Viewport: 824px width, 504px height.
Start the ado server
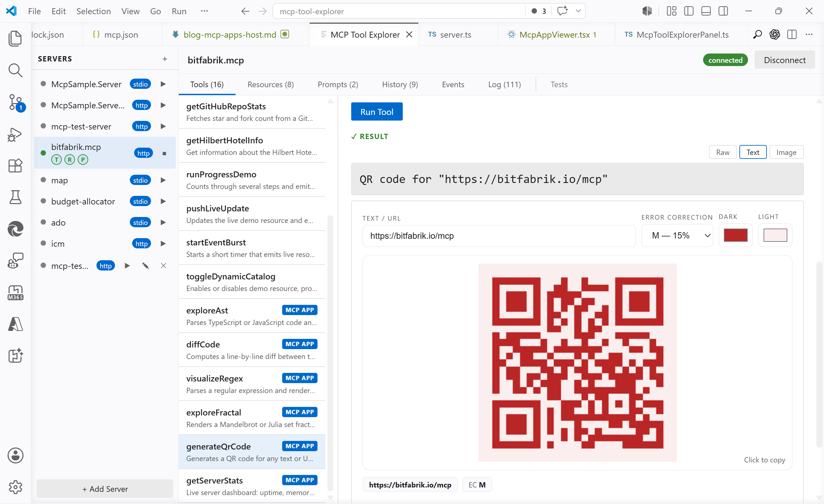point(163,223)
